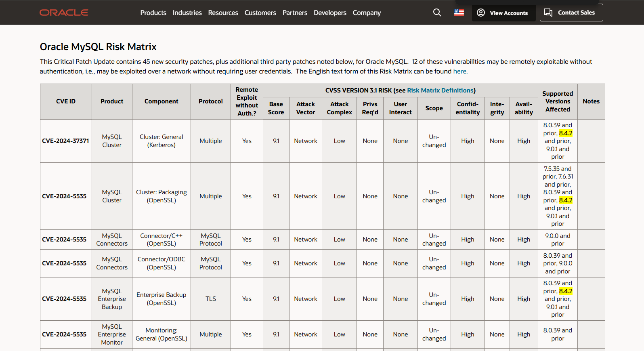The image size is (644, 351).
Task: Click the 'Notes' column header
Action: click(591, 101)
